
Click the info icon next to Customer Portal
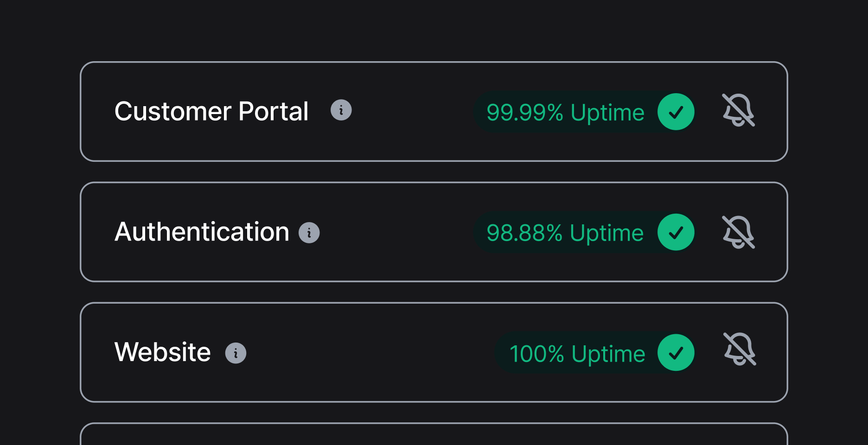342,110
